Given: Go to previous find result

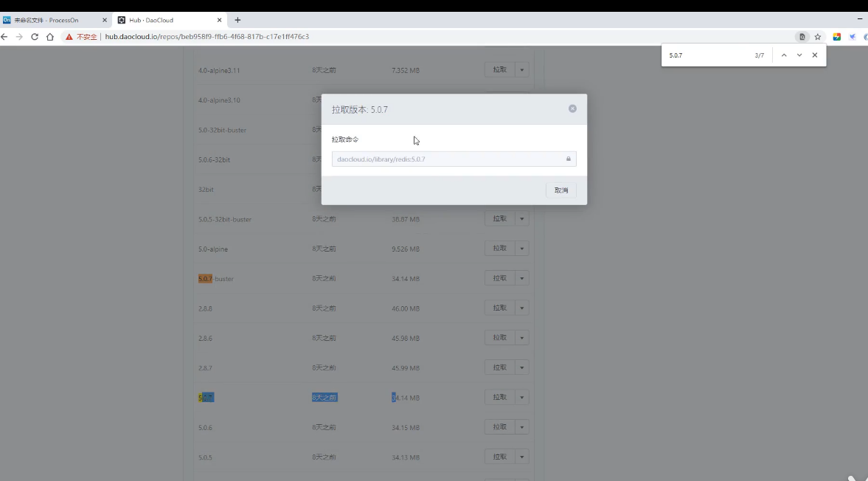Looking at the screenshot, I should click(783, 55).
